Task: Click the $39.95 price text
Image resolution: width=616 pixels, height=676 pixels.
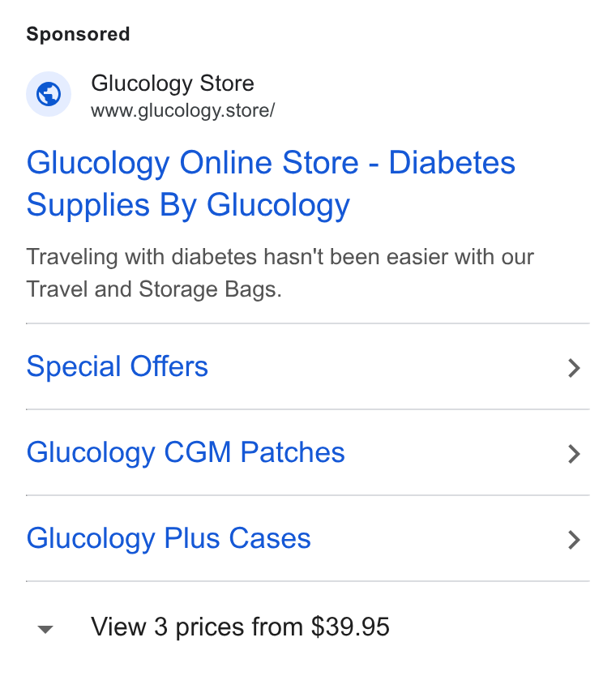Action: 350,627
